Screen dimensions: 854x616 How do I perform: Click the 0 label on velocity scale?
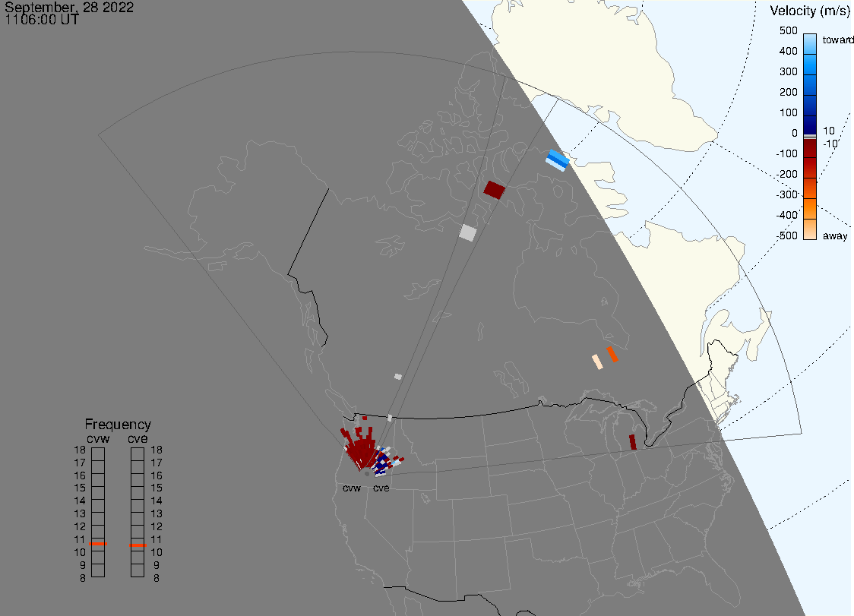click(795, 133)
